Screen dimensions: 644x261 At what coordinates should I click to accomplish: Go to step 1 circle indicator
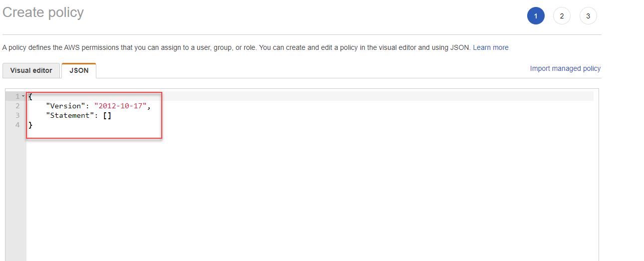pyautogui.click(x=536, y=16)
